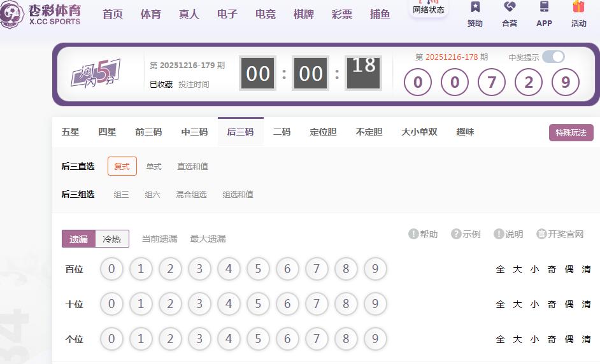Pick number 5 in 百位 row
The height and width of the screenshot is (364, 600).
pyautogui.click(x=258, y=269)
